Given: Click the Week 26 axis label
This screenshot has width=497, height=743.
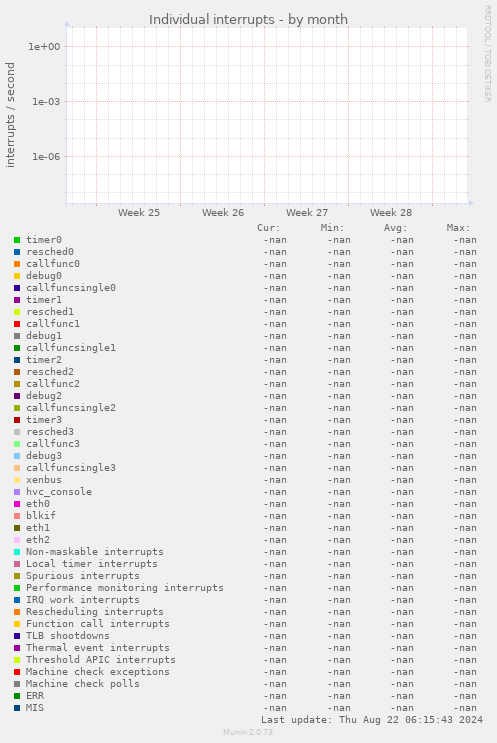Looking at the screenshot, I should [x=223, y=213].
